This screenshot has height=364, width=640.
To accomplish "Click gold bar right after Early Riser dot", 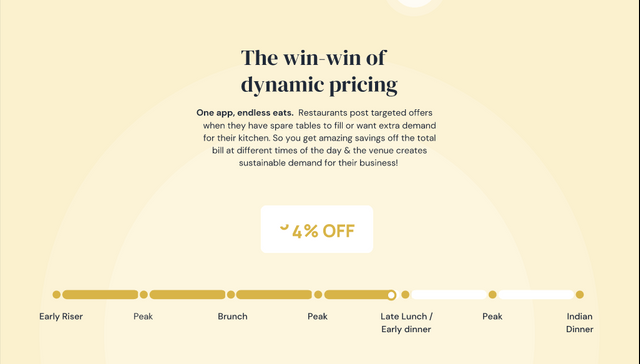I will pos(100,295).
